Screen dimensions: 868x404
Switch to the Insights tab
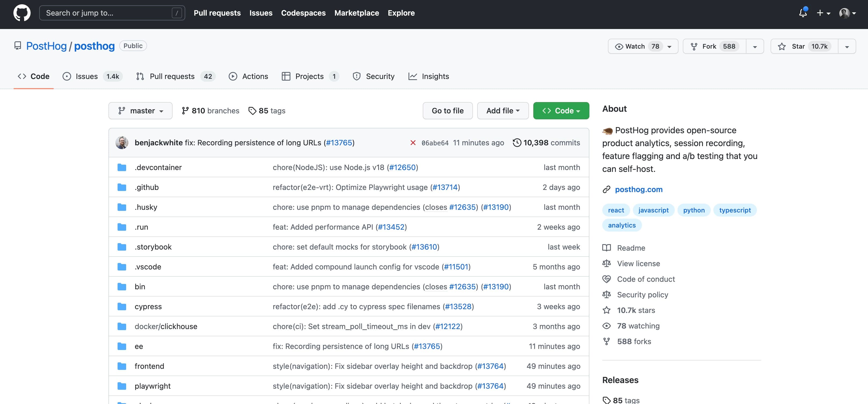click(x=429, y=76)
